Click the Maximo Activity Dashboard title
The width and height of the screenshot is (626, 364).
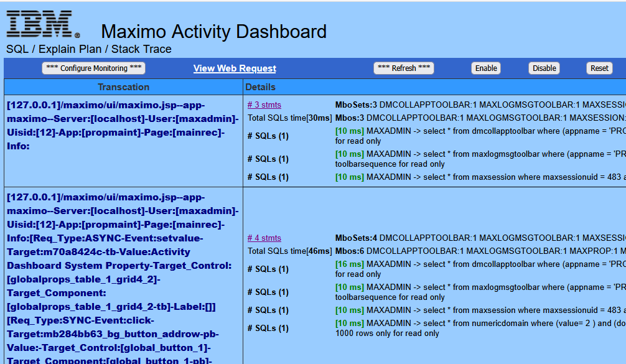pos(213,32)
